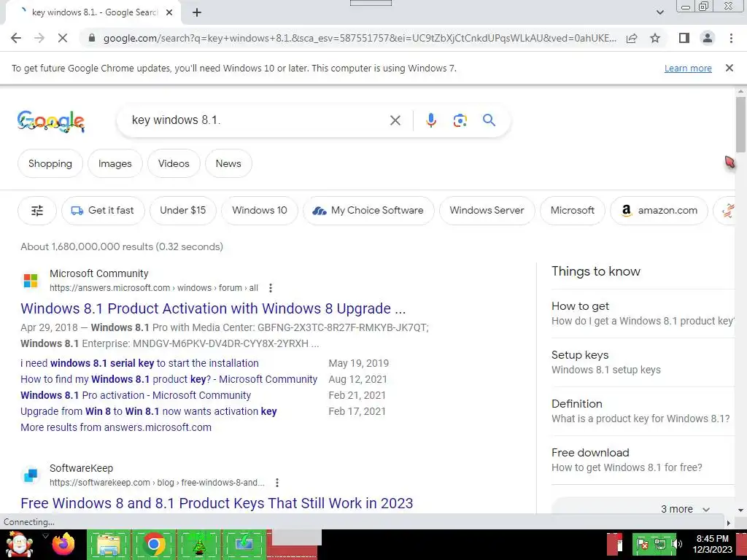Open Learn more link about updates
747x560 pixels.
[x=688, y=68]
